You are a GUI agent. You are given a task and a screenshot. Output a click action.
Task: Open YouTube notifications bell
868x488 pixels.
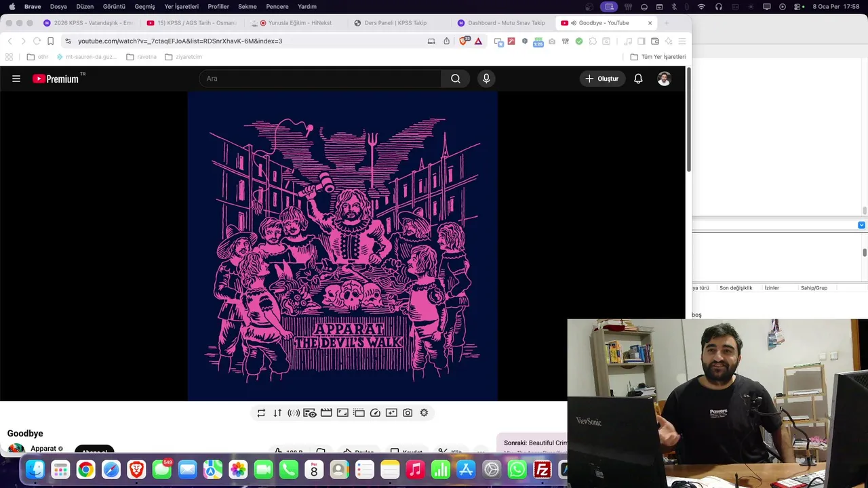pyautogui.click(x=638, y=79)
